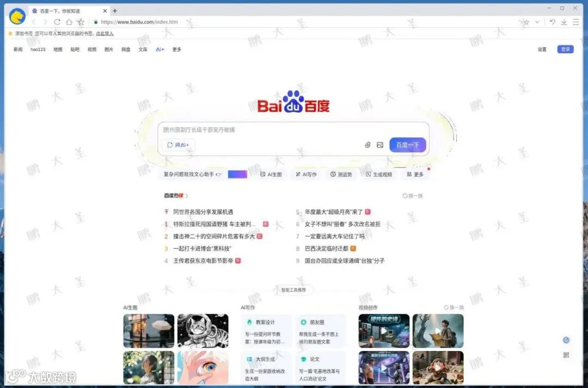The width and height of the screenshot is (588, 388).
Task: Click the paperclip attachment icon
Action: point(368,145)
